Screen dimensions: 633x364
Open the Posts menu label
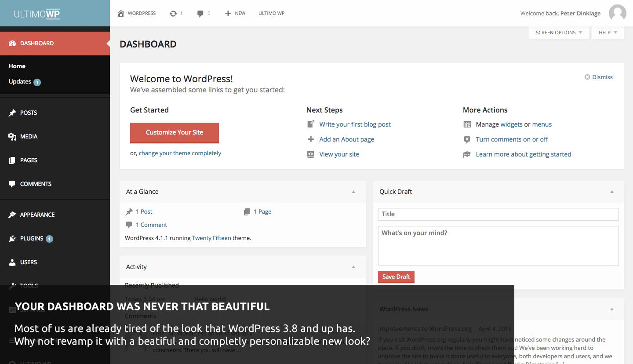[x=29, y=113]
